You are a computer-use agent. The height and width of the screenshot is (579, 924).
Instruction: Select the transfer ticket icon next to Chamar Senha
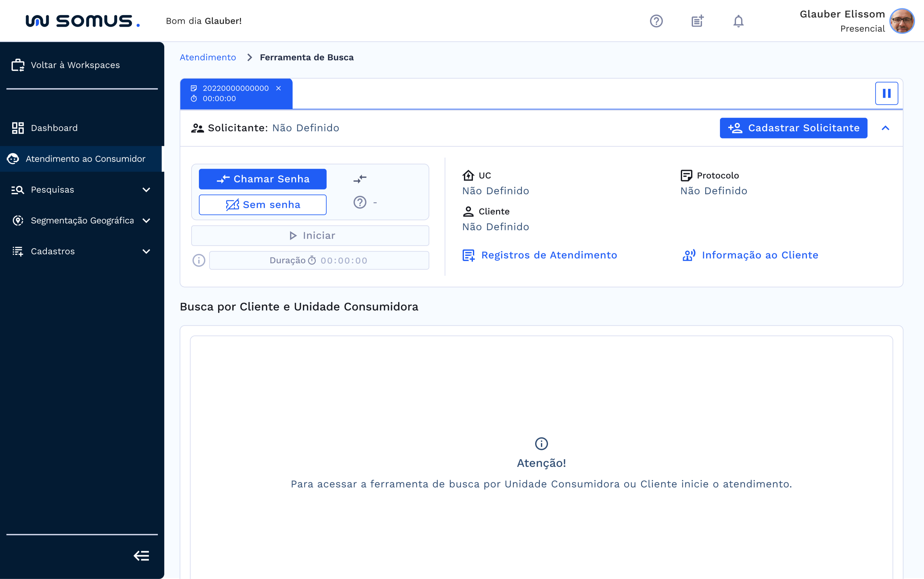coord(360,178)
